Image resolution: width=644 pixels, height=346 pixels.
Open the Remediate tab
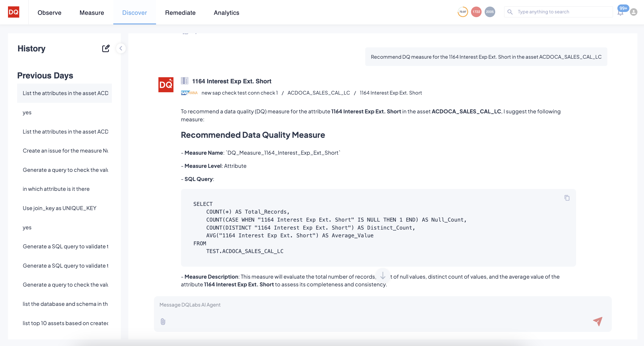pyautogui.click(x=180, y=12)
